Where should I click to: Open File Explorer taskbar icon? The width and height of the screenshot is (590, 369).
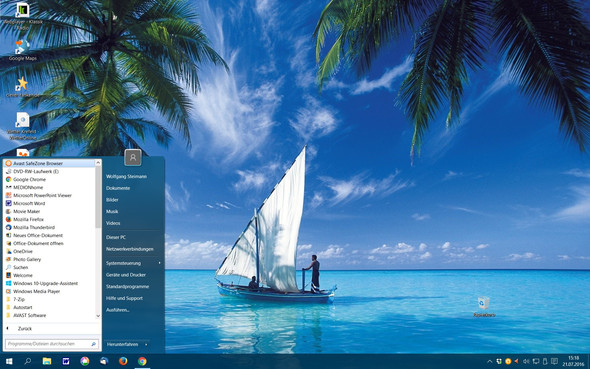click(x=47, y=361)
